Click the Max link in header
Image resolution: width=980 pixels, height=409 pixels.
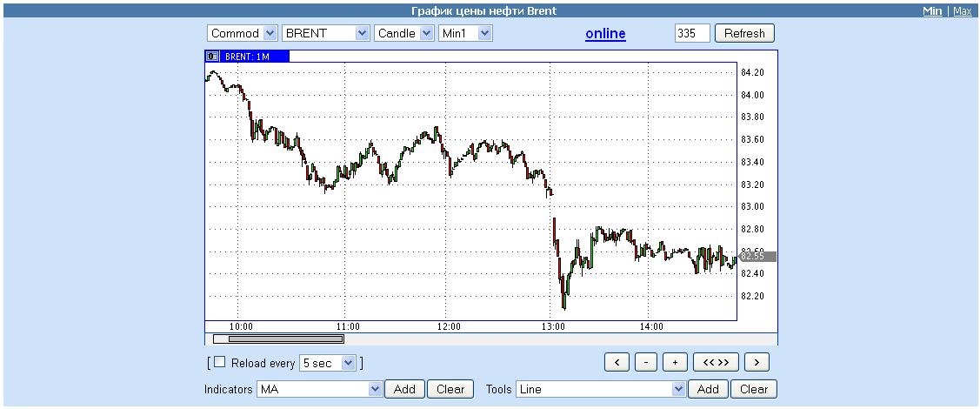click(x=962, y=11)
